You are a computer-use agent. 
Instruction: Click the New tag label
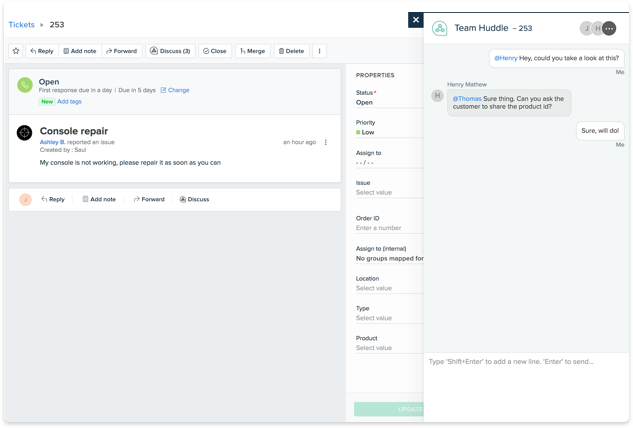pyautogui.click(x=47, y=101)
